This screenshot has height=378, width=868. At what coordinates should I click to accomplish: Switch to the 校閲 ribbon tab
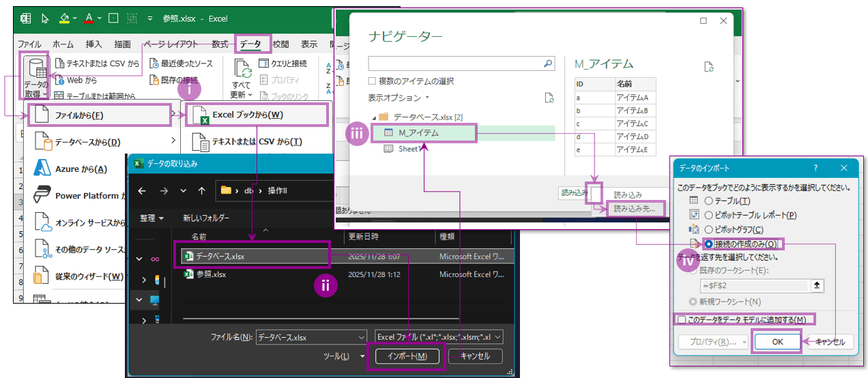pos(280,44)
